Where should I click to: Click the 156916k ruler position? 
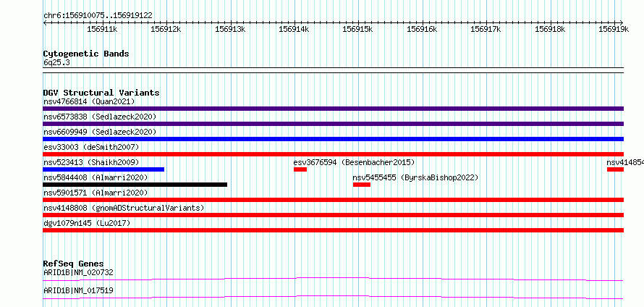pyautogui.click(x=422, y=29)
